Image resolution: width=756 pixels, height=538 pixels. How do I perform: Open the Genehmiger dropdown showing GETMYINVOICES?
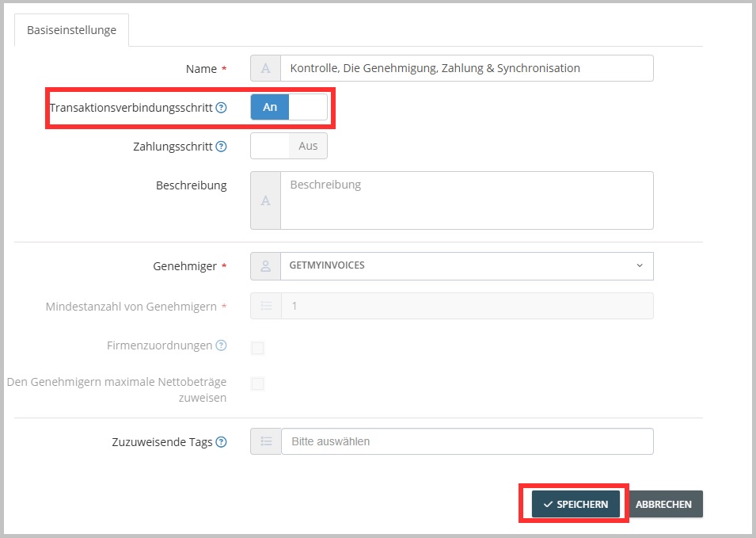tap(467, 266)
